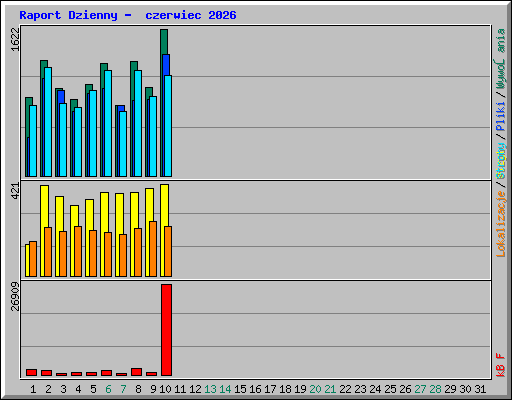
Task: Click the 'Pliki' blue legend label
Action: point(501,117)
